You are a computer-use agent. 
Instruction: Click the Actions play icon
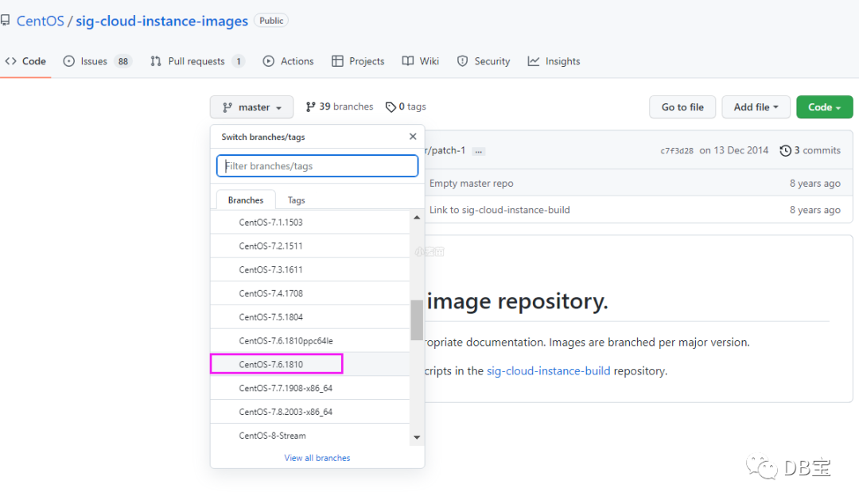[x=269, y=61]
